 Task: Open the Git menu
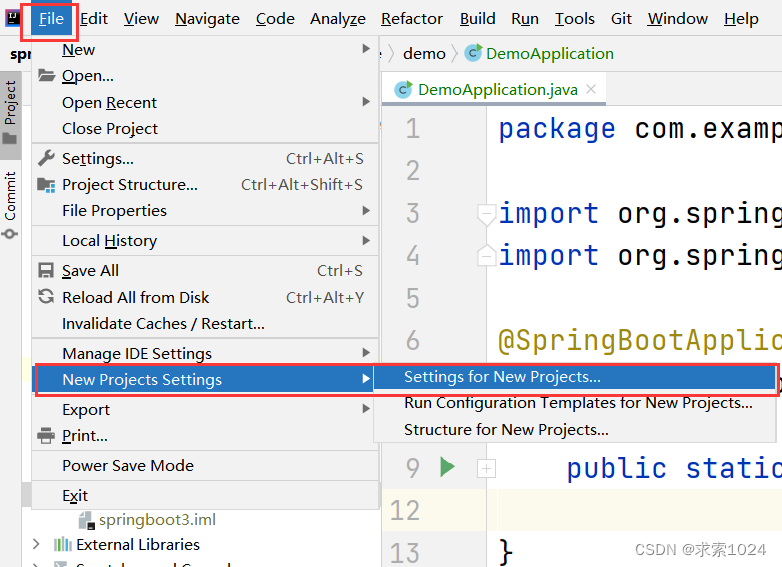[x=621, y=19]
